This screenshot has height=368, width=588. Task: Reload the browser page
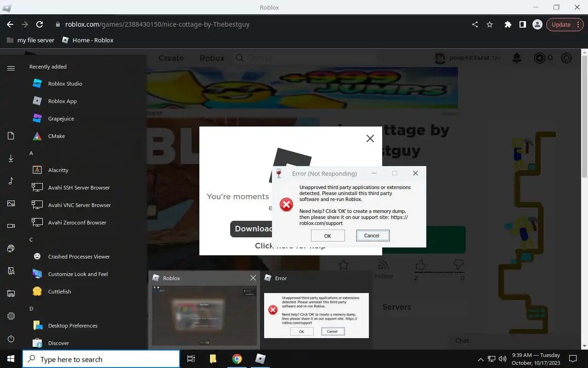point(40,24)
